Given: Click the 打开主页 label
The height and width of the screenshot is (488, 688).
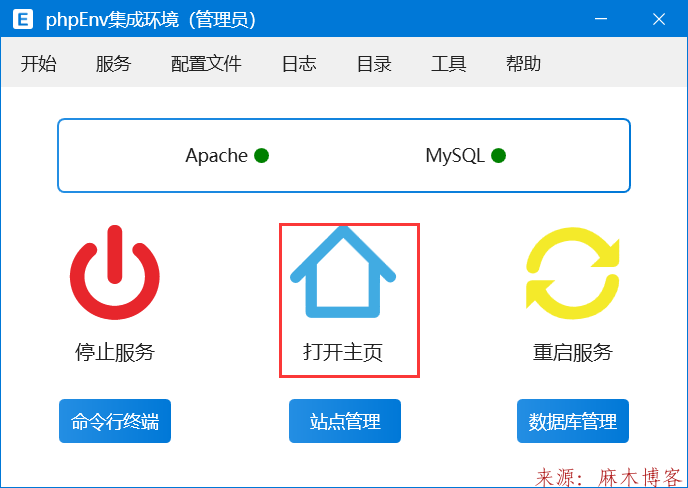Looking at the screenshot, I should 343,352.
